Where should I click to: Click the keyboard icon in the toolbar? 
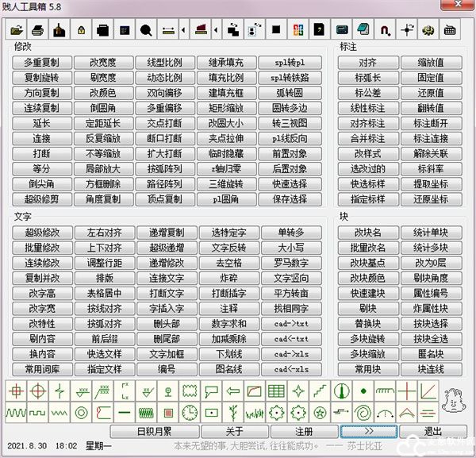point(450,30)
